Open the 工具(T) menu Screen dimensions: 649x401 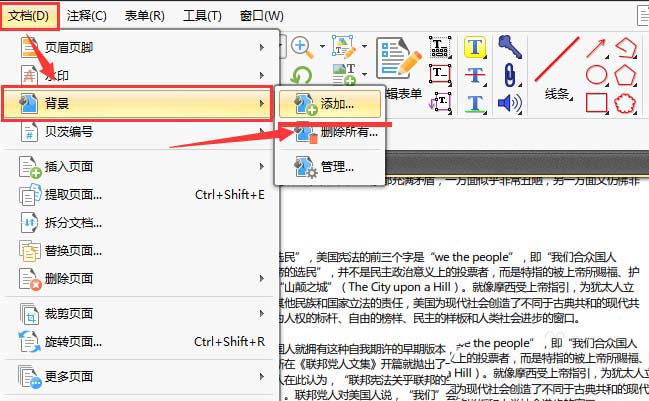pyautogui.click(x=202, y=16)
